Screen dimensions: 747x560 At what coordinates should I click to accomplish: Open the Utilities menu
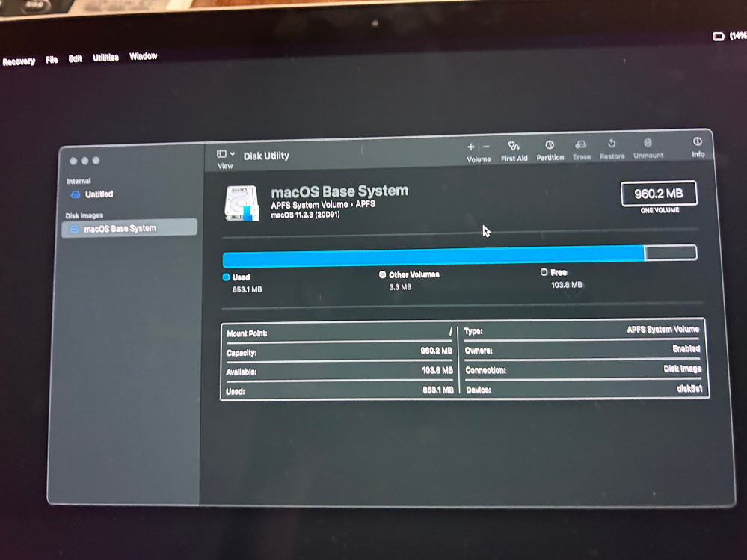(x=105, y=58)
